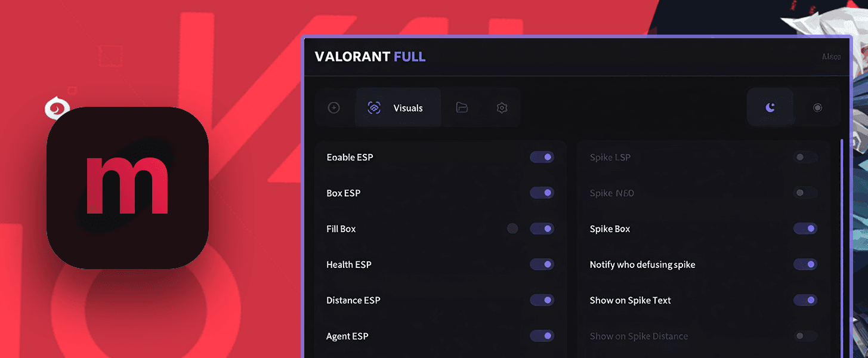
Task: Click the VALORANT FULL title text
Action: click(370, 57)
